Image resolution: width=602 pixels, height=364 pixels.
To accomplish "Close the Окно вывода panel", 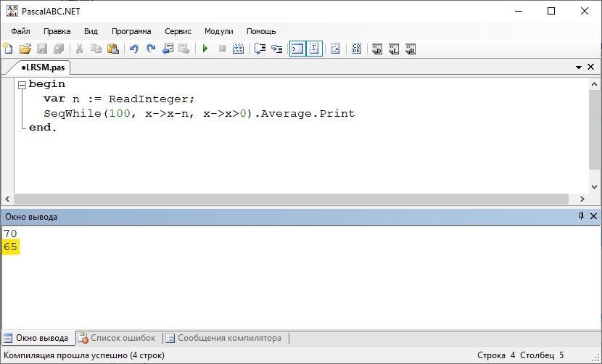I will (x=593, y=216).
